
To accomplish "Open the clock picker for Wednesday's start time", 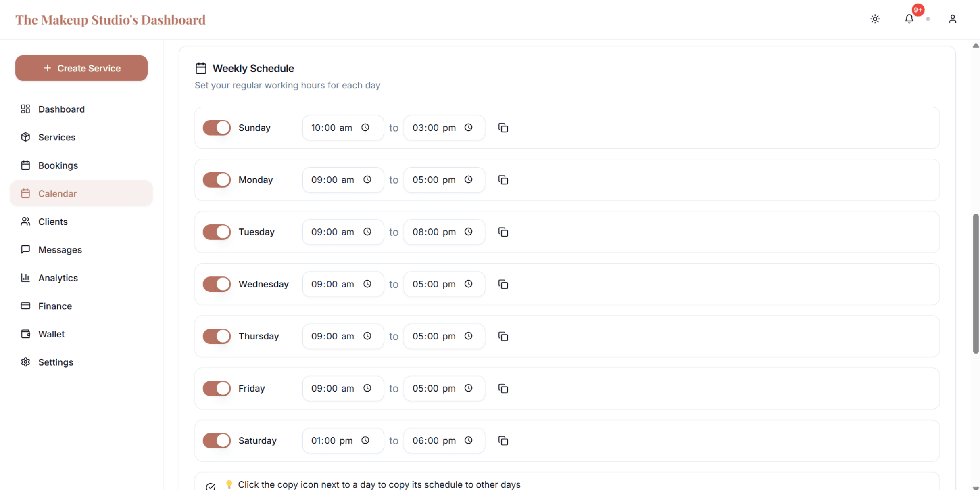I will click(x=367, y=284).
